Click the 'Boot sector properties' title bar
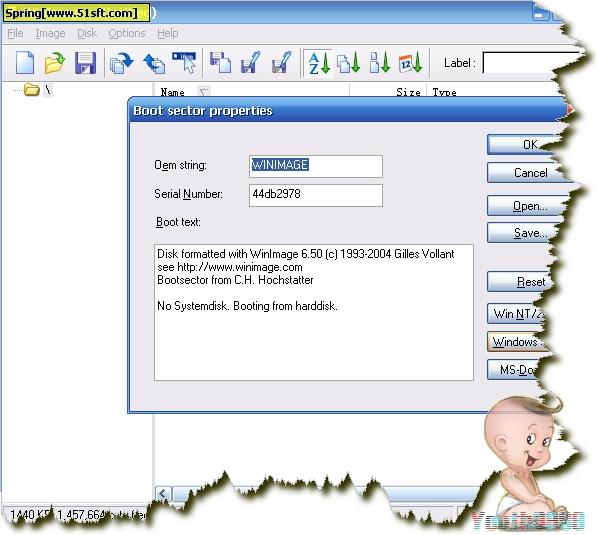This screenshot has height=535, width=599. (347, 111)
